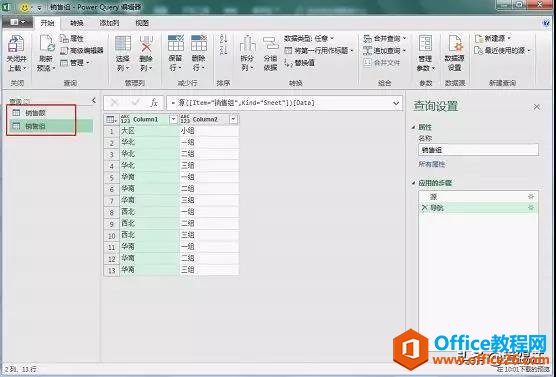The width and height of the screenshot is (556, 377).
Task: Open the Column1 filter dropdown arrow
Action: point(174,119)
